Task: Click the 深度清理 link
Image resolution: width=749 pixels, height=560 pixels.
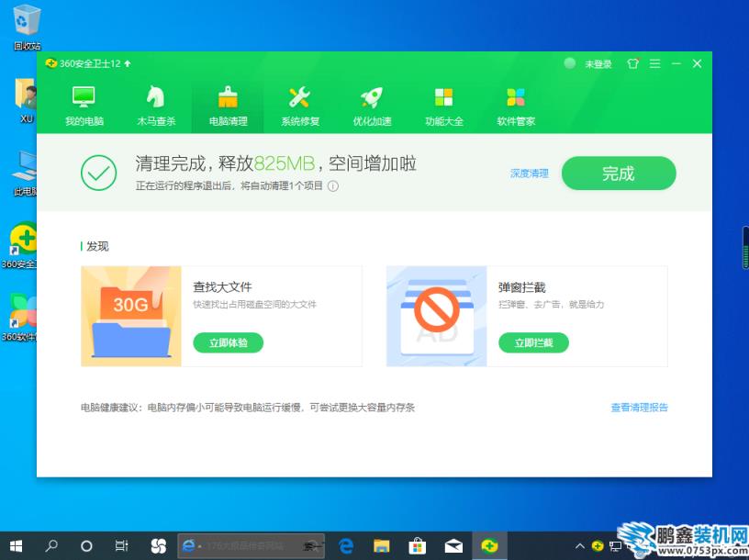Action: click(530, 174)
